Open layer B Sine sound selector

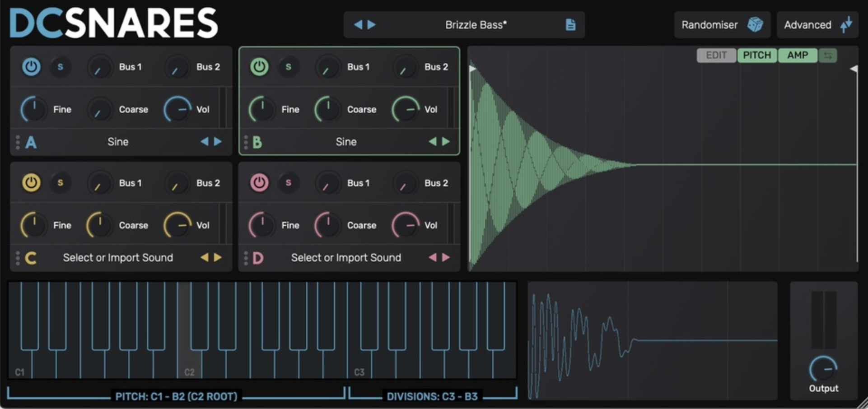coord(346,142)
